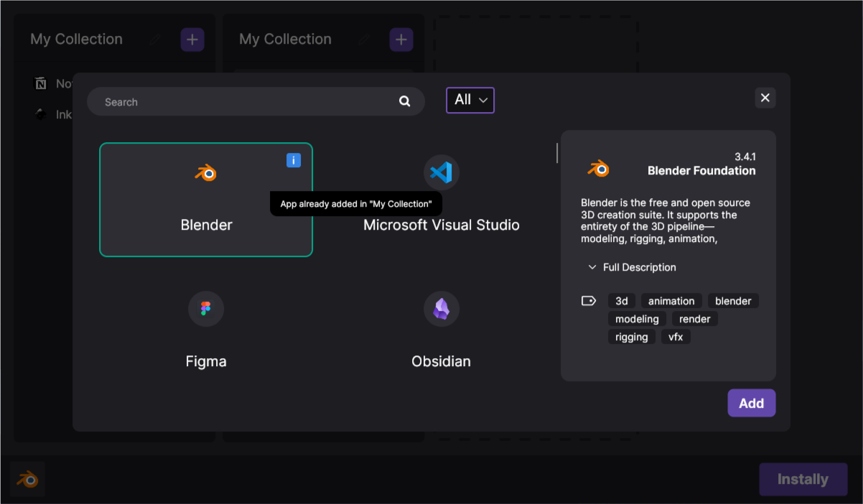Click the Blender logo in details panel

598,169
